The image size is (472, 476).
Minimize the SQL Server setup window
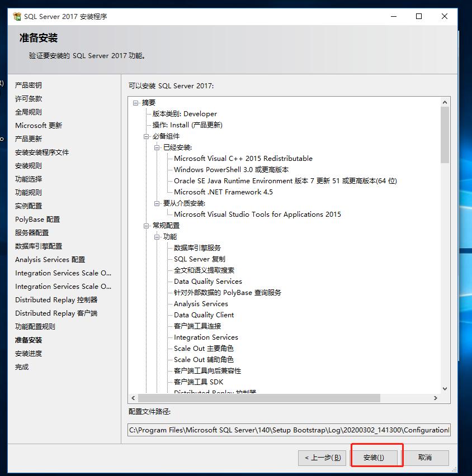point(394,16)
